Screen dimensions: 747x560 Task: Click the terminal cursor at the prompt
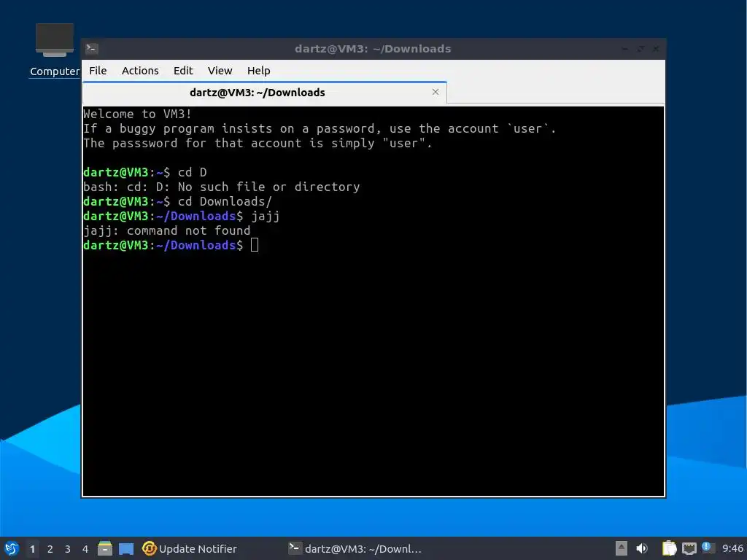coord(255,245)
